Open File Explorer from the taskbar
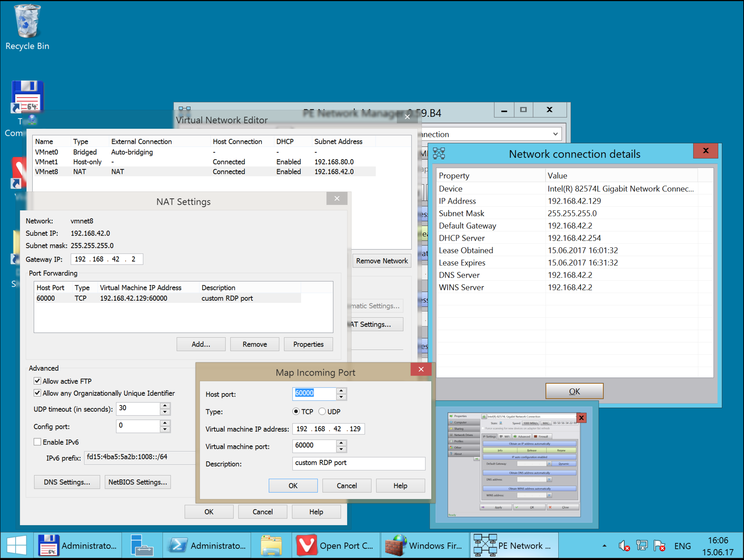This screenshot has height=560, width=744. pyautogui.click(x=271, y=545)
